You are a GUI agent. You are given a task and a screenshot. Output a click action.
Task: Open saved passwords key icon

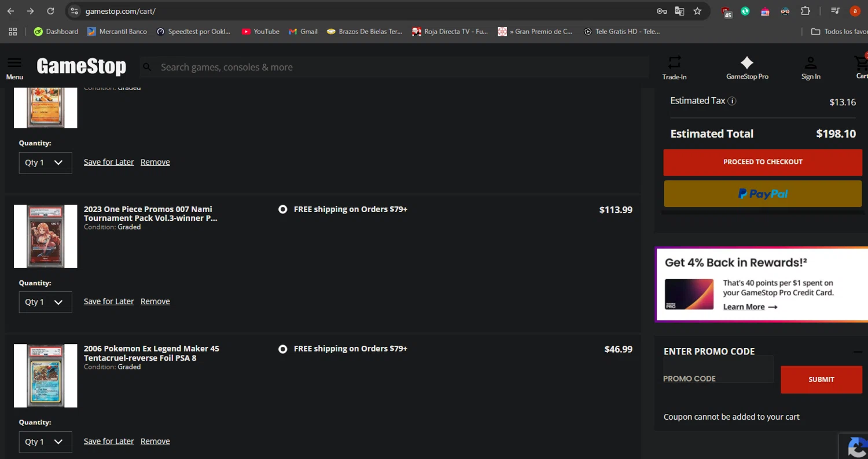tap(661, 11)
